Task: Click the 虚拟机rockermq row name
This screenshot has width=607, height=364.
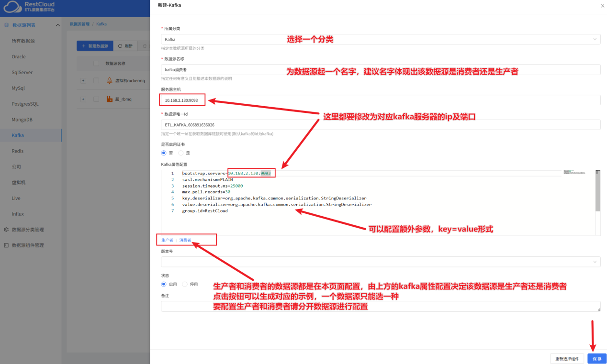Action: (x=130, y=80)
